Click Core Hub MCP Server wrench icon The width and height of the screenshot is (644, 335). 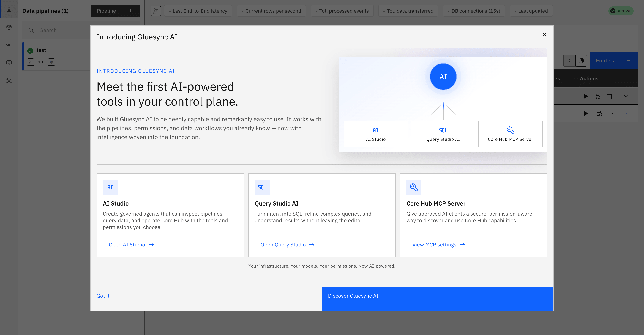(x=414, y=187)
